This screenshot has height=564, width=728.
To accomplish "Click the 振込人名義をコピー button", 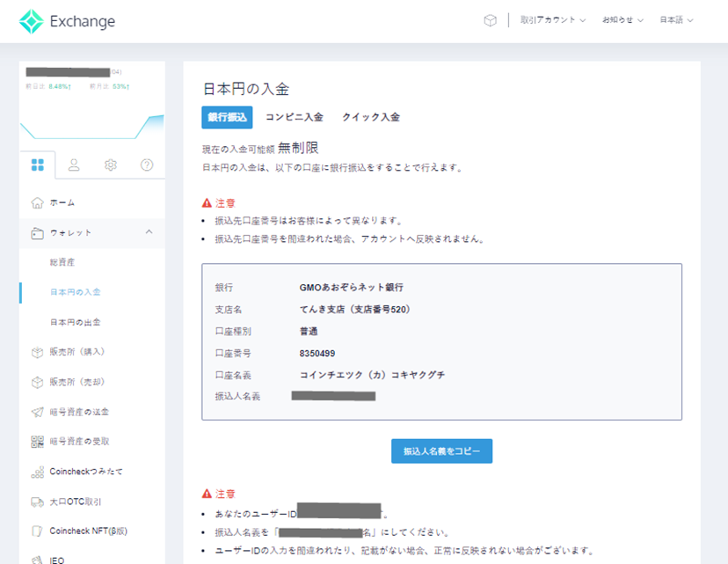I will (441, 450).
